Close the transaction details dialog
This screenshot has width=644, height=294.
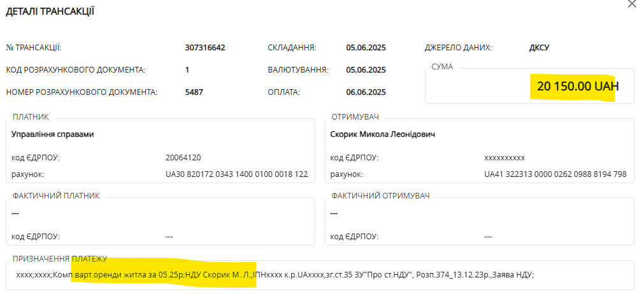coord(631,4)
